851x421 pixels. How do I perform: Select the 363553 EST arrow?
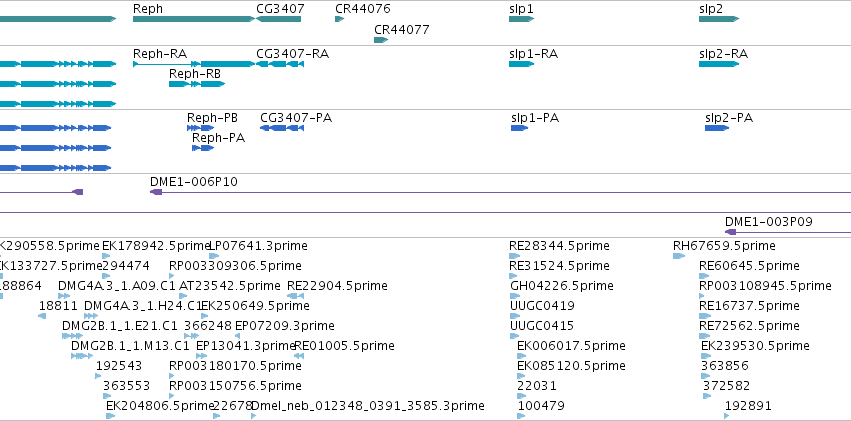click(107, 397)
